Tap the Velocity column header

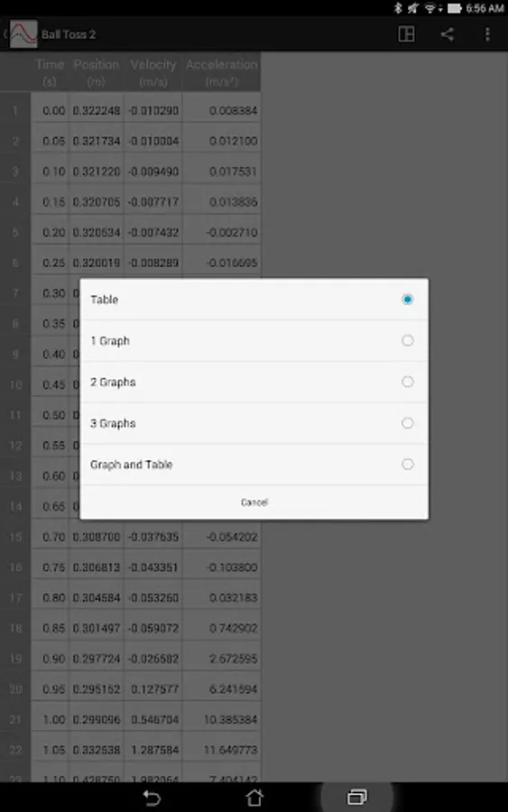pos(153,72)
